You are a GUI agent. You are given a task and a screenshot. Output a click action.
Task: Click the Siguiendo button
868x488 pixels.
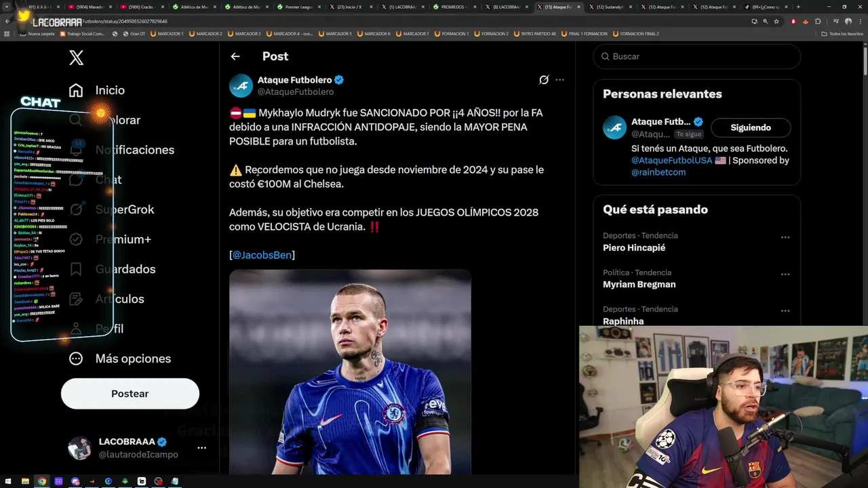coord(751,127)
